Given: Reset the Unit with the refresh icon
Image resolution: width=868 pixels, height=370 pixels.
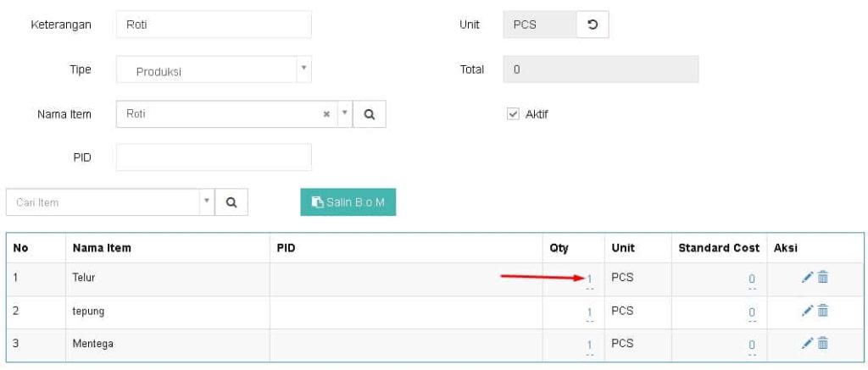Looking at the screenshot, I should (x=593, y=25).
